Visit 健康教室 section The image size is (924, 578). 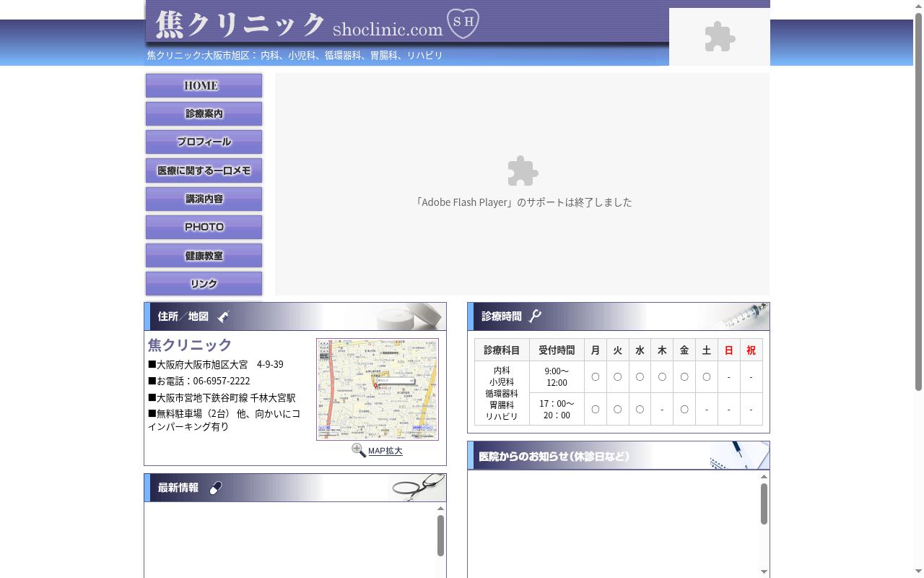(204, 256)
